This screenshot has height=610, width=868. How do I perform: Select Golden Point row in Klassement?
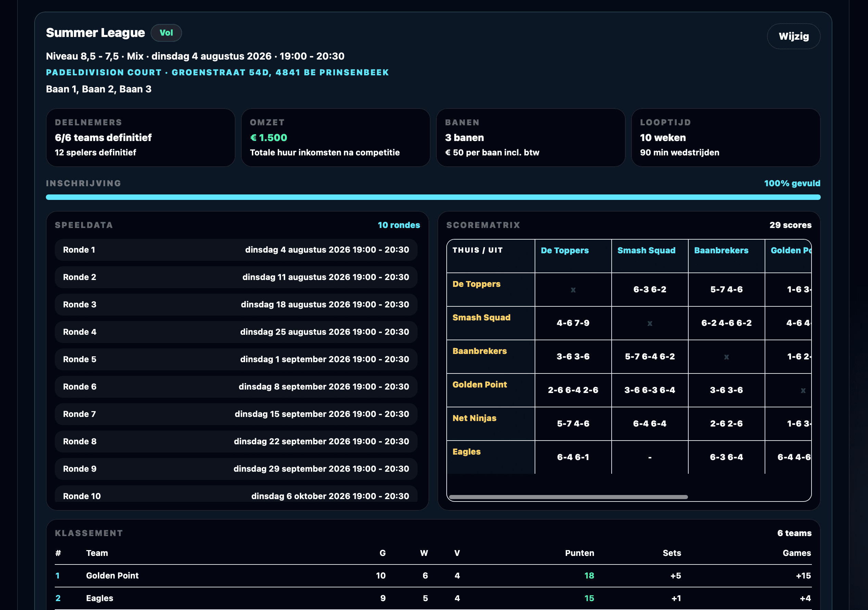[433, 575]
